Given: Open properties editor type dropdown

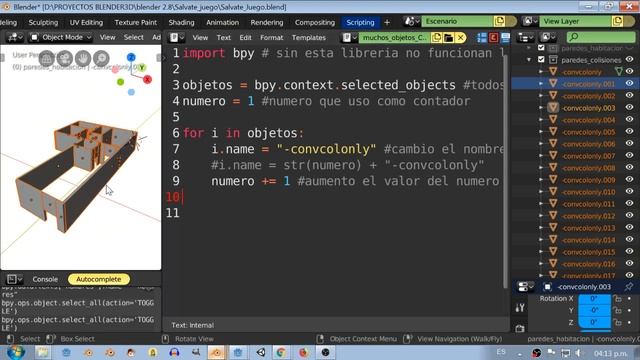Looking at the screenshot, I should point(525,287).
